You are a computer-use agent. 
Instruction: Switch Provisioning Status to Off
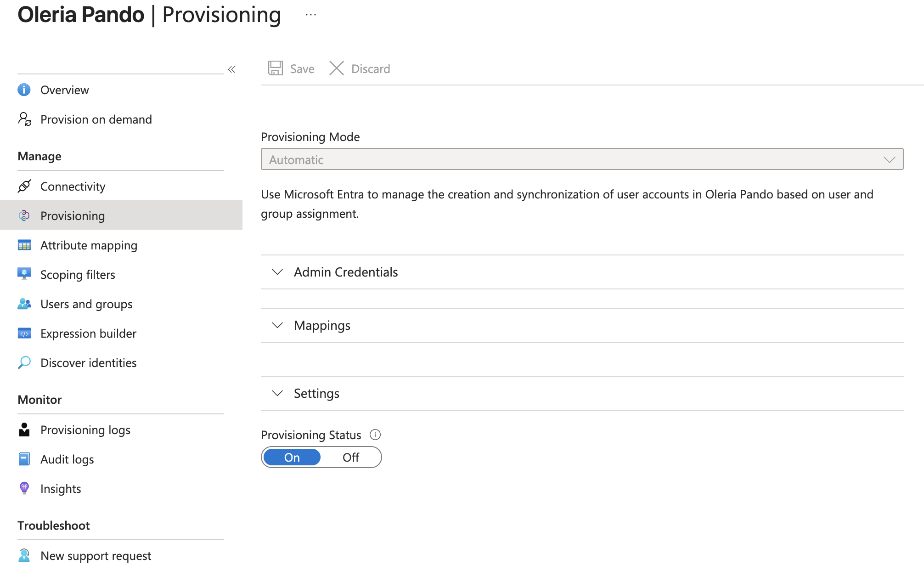point(351,458)
